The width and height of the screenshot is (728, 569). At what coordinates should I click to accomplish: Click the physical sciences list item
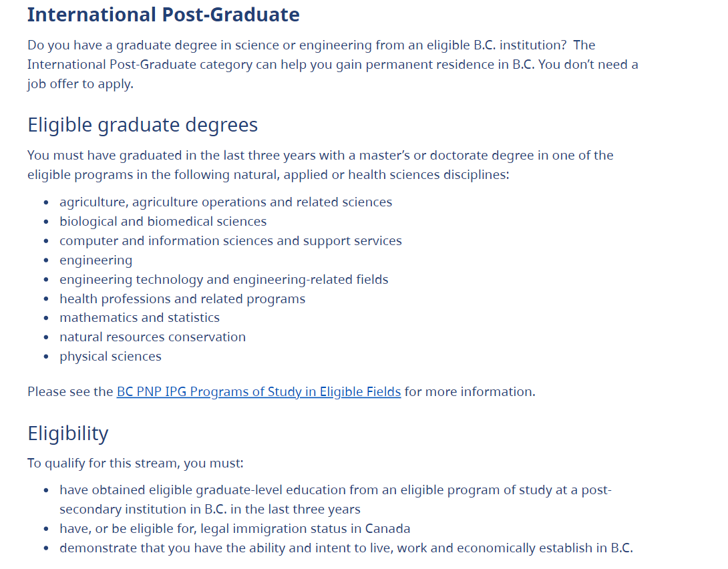[110, 357]
